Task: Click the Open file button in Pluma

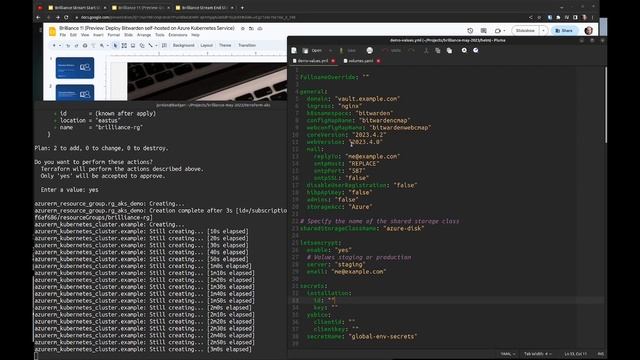Action: [313, 51]
